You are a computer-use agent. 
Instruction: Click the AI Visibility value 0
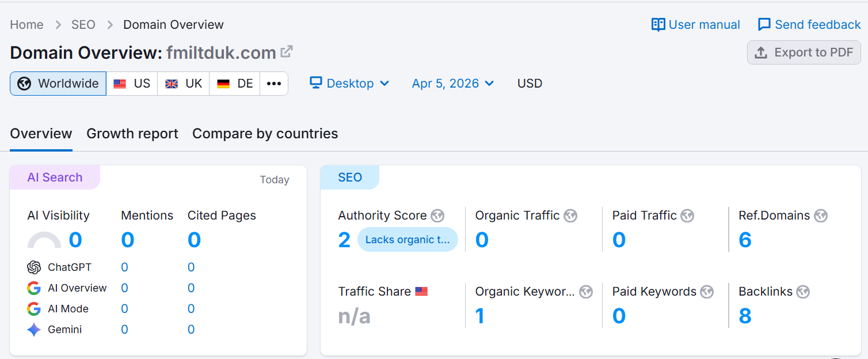pyautogui.click(x=75, y=240)
